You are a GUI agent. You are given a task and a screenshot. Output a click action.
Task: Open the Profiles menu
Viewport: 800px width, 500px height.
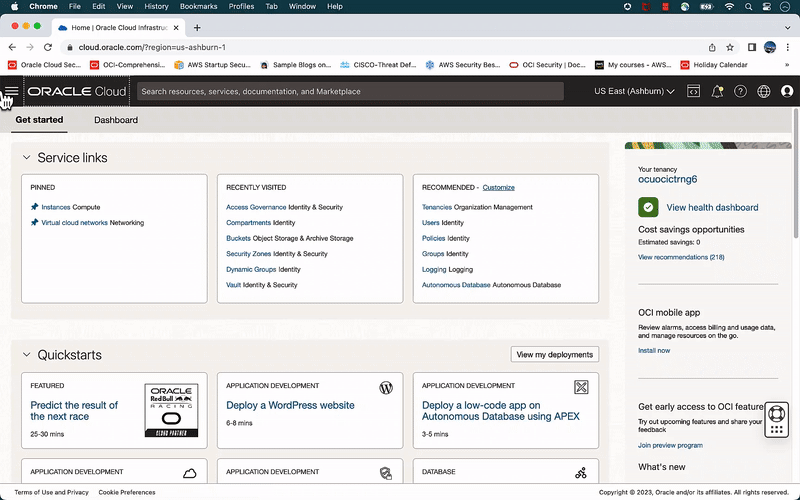[x=241, y=7]
